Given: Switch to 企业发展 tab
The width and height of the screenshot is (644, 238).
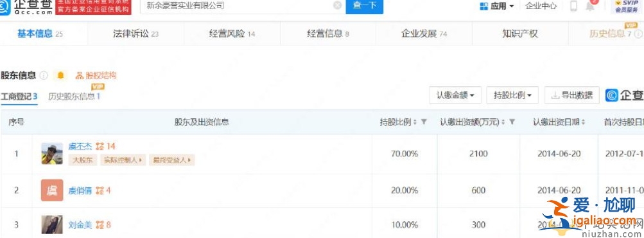Looking at the screenshot, I should (424, 33).
